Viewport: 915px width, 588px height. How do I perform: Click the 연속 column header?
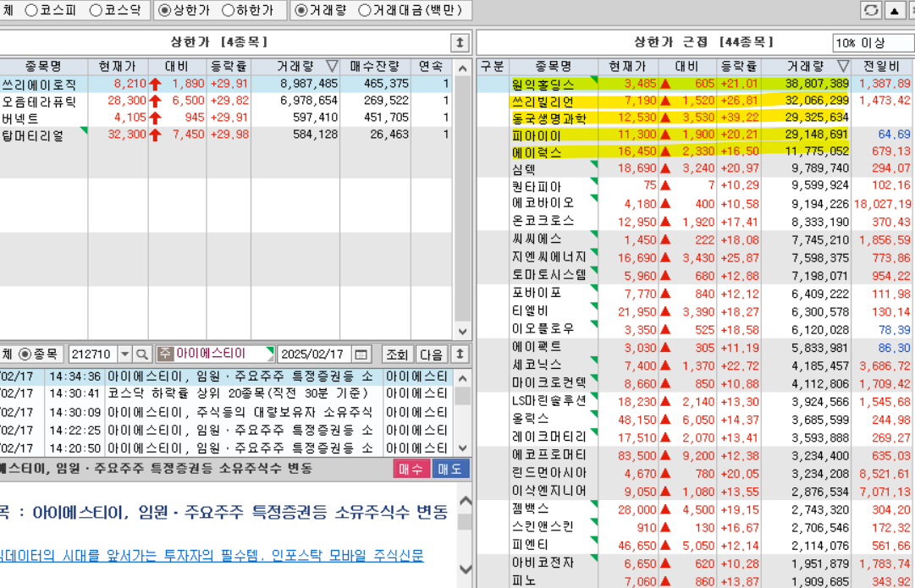click(x=431, y=67)
